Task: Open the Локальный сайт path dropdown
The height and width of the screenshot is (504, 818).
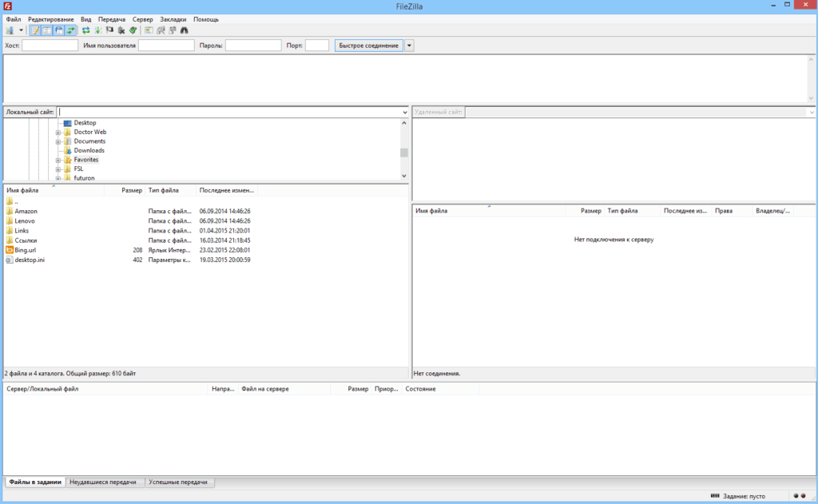Action: click(x=405, y=112)
